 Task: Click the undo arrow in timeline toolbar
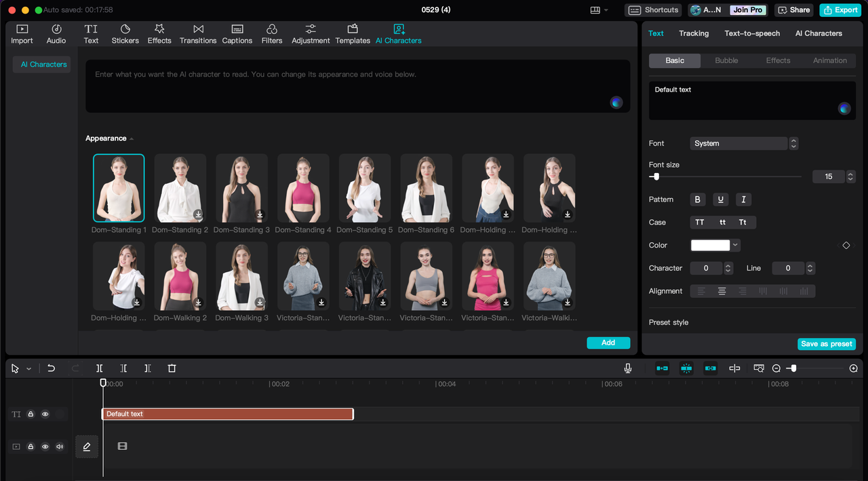[51, 368]
